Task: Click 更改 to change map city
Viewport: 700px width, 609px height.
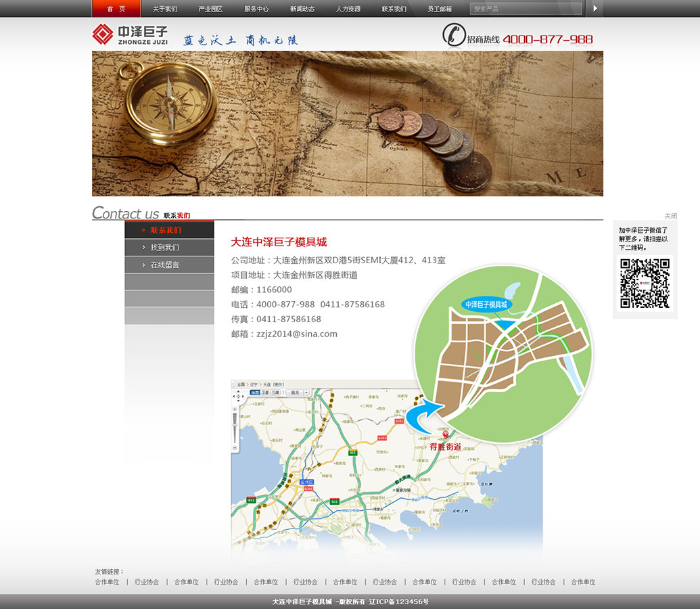Action: pyautogui.click(x=279, y=384)
